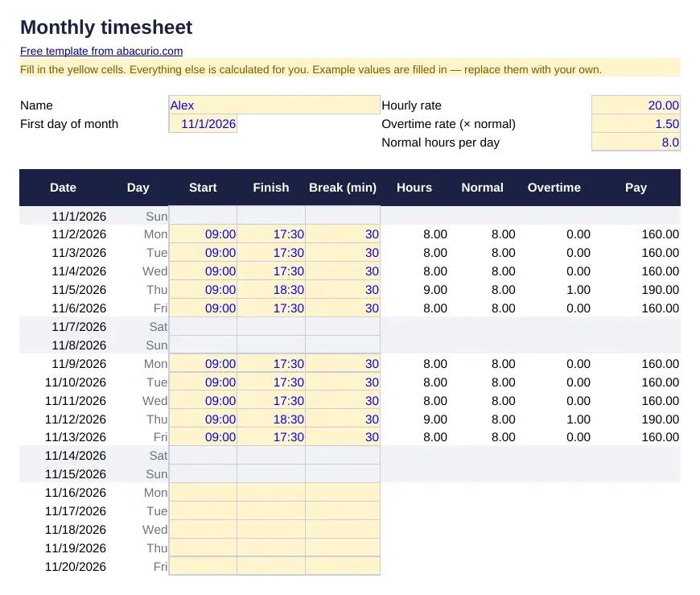Select the empty Start cell for 11/16/2026

203,492
